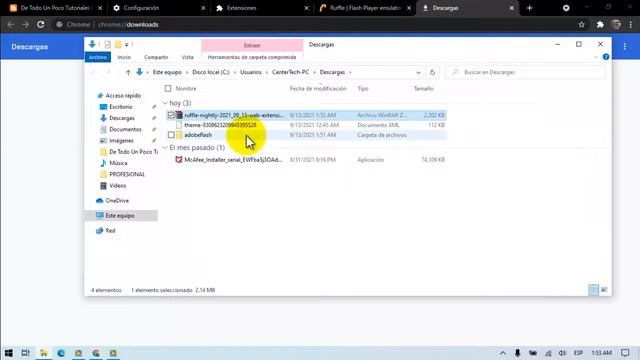Select Este equipo in navigation pane

(x=120, y=216)
